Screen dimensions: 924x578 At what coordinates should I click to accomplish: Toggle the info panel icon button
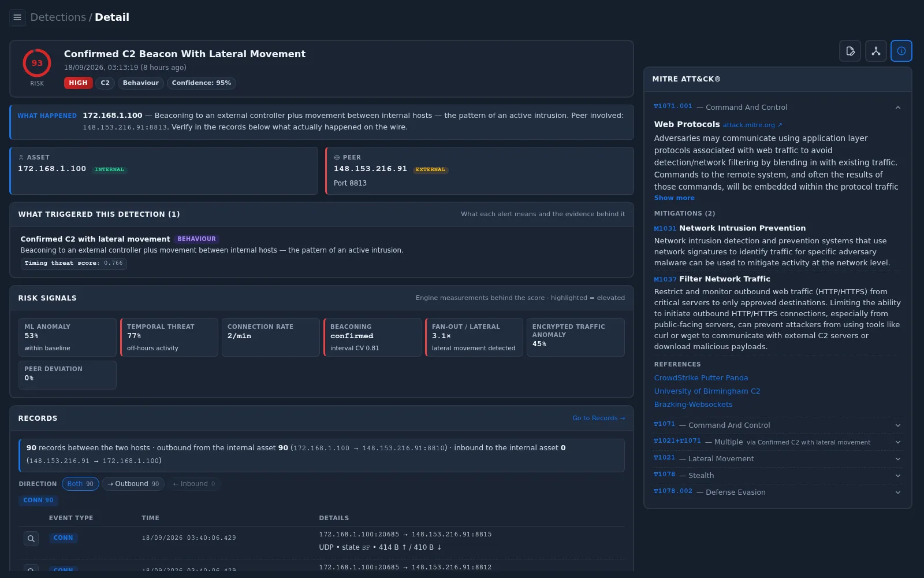(901, 51)
